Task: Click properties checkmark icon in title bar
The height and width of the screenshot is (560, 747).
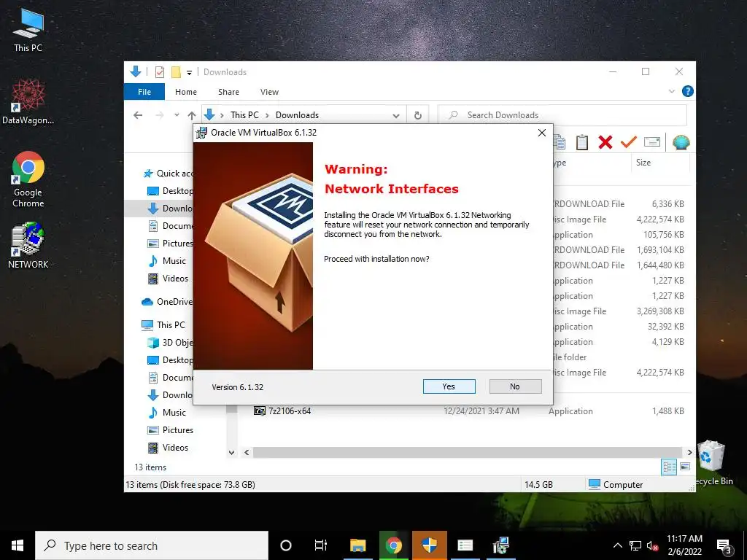Action: point(160,72)
